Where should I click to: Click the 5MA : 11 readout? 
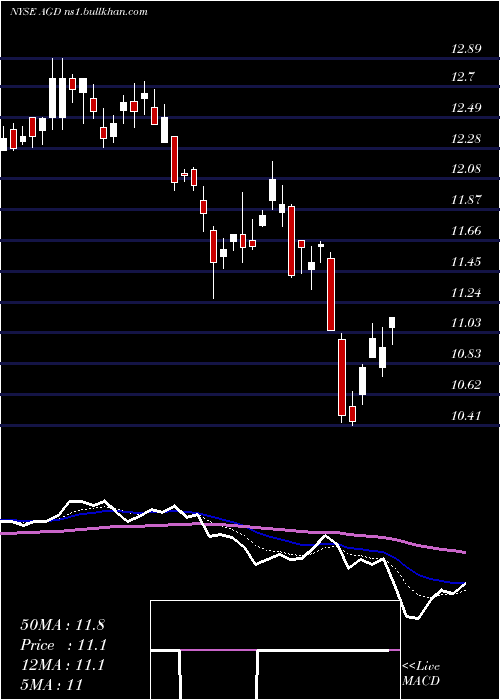[x=51, y=684]
